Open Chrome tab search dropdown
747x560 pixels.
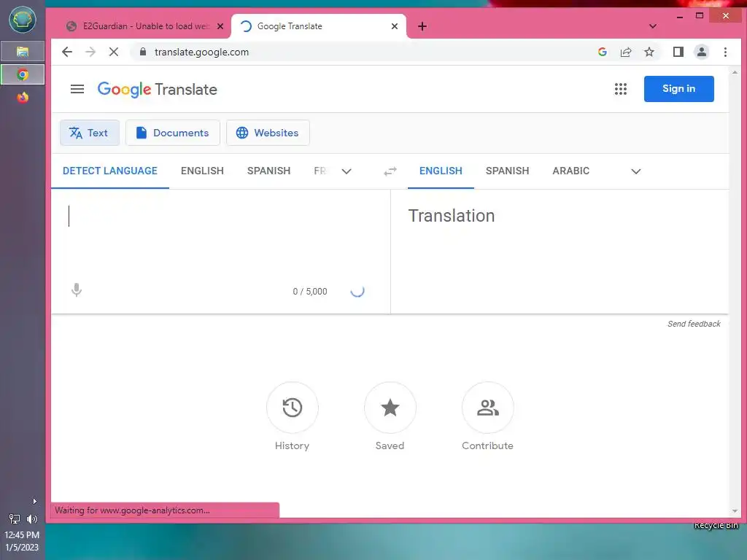653,26
